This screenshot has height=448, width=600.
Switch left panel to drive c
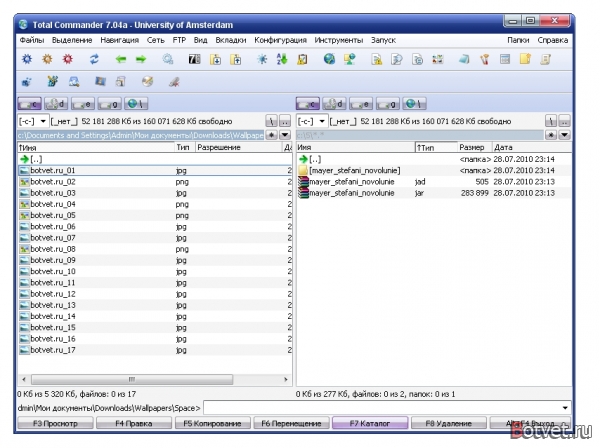click(x=29, y=104)
